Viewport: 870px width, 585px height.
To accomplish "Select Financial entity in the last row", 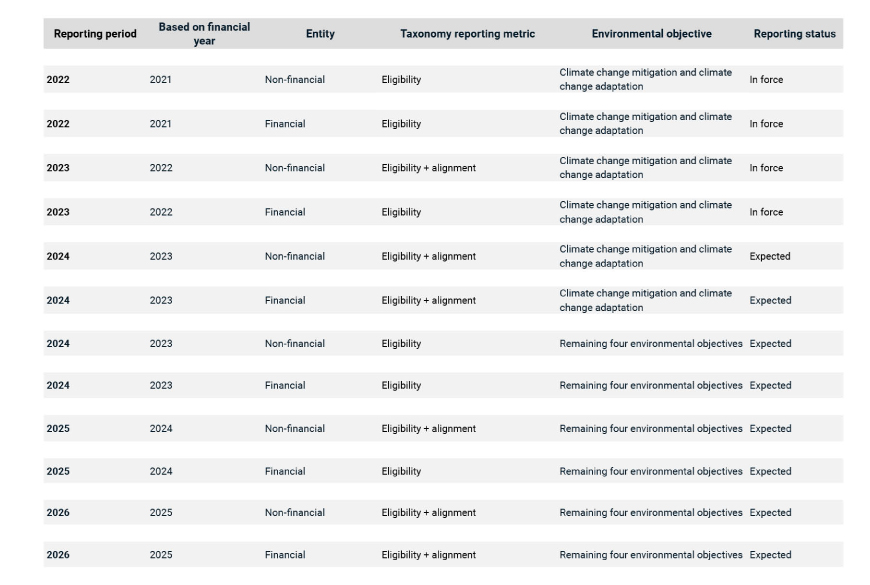I will tap(285, 555).
